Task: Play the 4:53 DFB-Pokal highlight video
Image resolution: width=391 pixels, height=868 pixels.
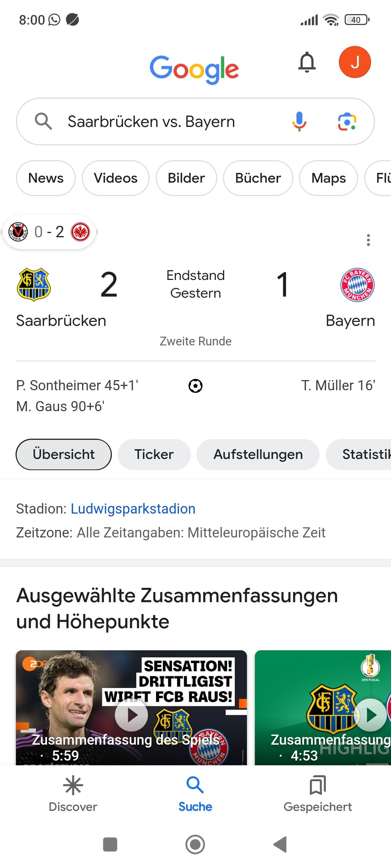Action: (370, 715)
